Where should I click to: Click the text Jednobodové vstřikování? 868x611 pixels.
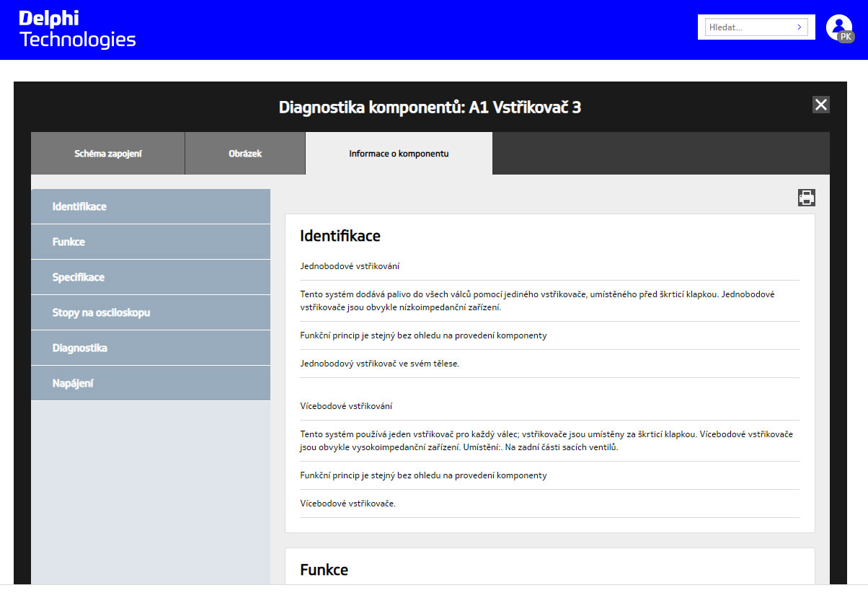pyautogui.click(x=350, y=266)
